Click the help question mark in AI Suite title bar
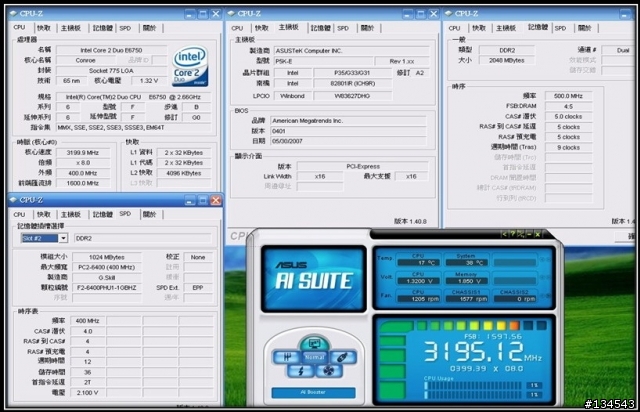 [513, 234]
